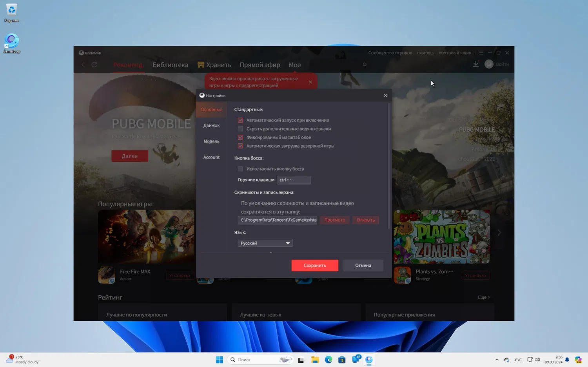Click Просмотр to browse for a folder

click(335, 220)
